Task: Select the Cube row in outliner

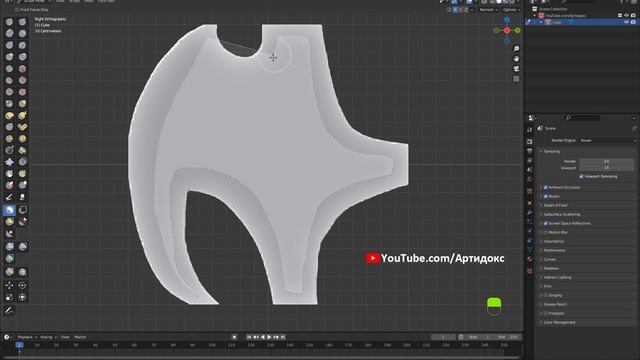Action: coord(582,22)
